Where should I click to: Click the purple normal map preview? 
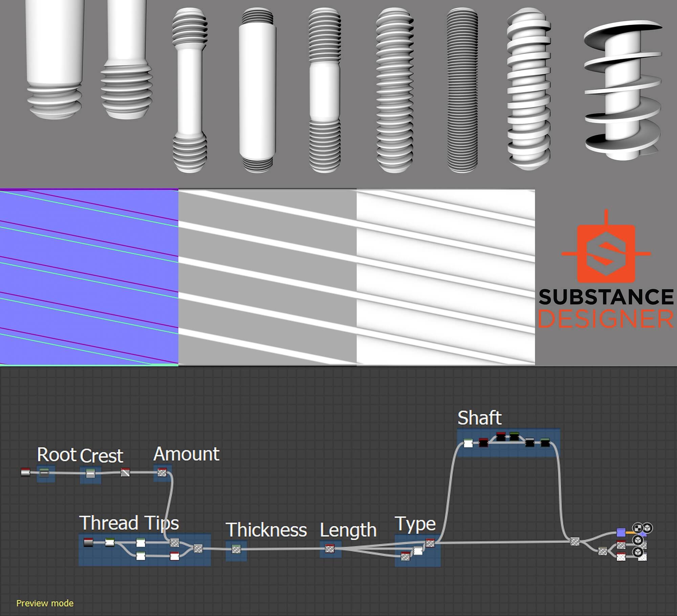click(89, 277)
